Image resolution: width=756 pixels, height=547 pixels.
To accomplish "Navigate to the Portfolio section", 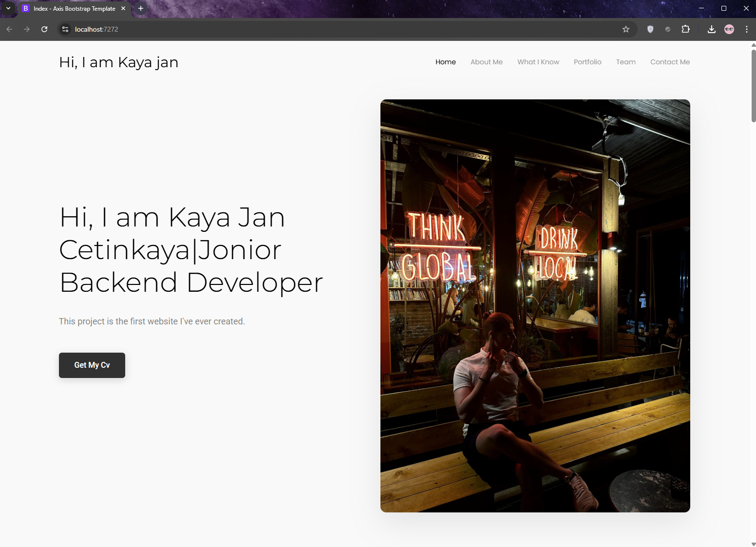I will click(587, 62).
